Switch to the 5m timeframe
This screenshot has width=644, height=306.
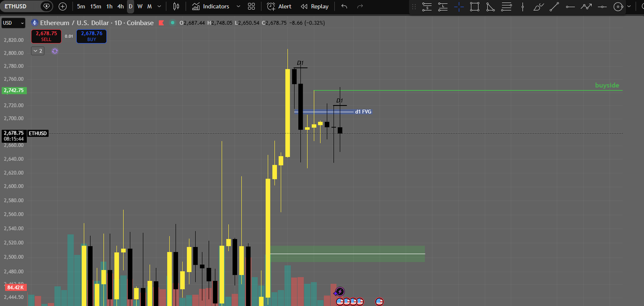81,6
